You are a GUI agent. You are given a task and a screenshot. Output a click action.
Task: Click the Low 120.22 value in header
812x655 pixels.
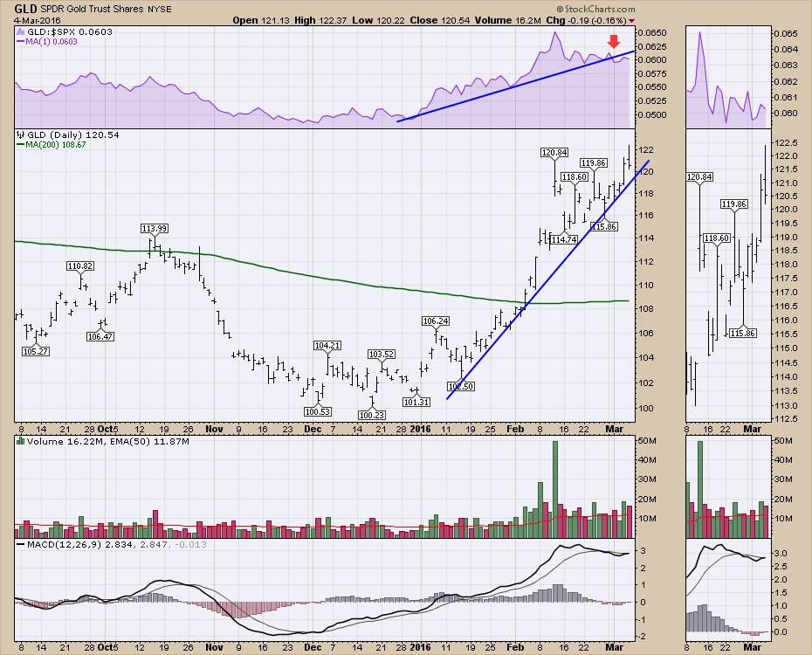click(379, 20)
